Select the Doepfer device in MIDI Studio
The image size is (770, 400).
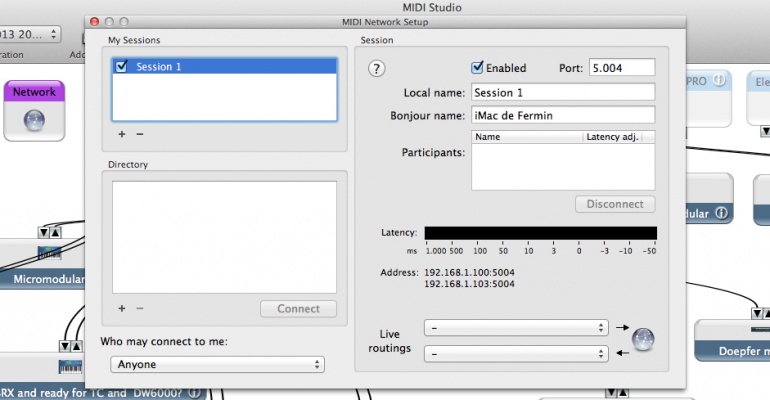(733, 341)
